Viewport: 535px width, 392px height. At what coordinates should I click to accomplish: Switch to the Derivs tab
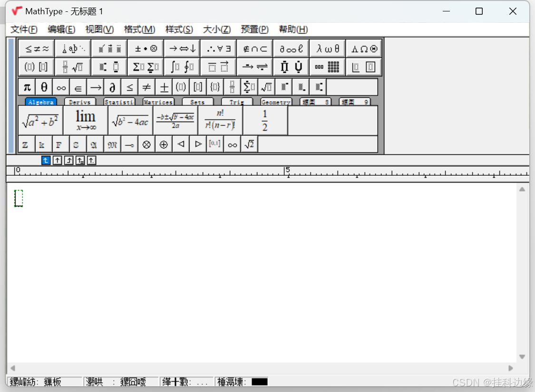pos(80,102)
